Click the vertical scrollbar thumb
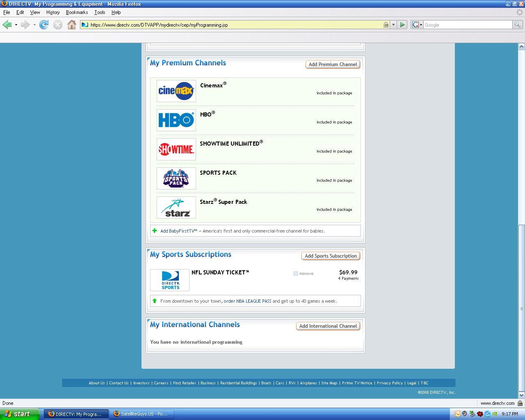 coord(522,308)
